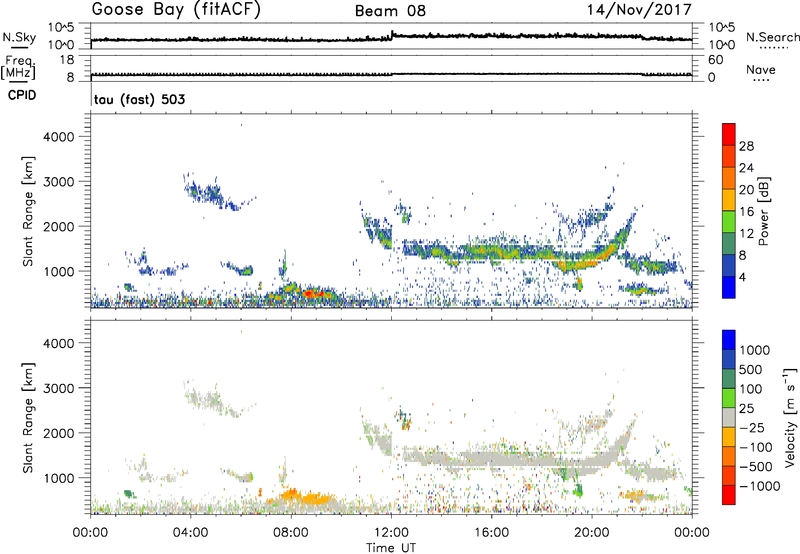This screenshot has height=554, width=800.
Task: Click the "24" value on power colorbar
Action: coord(746,168)
